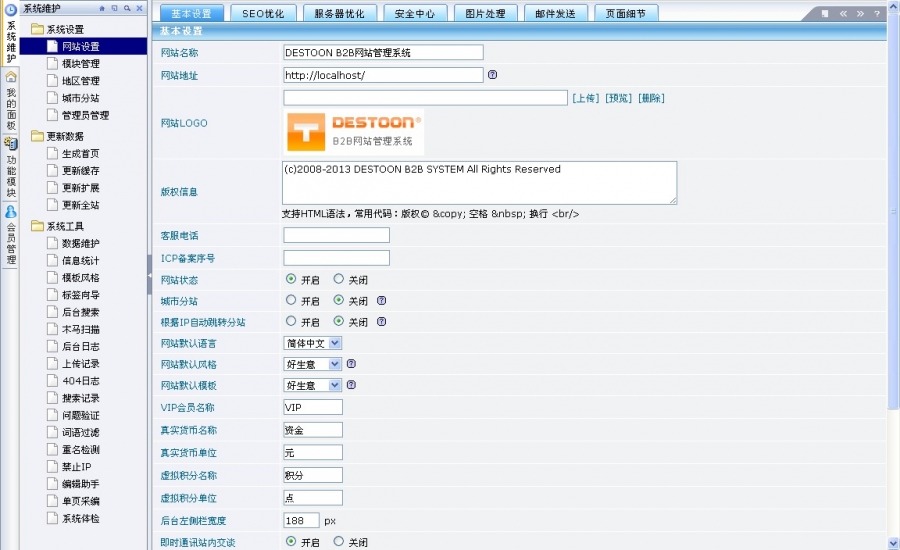Set 网站状态 to 关闭

pyautogui.click(x=339, y=279)
